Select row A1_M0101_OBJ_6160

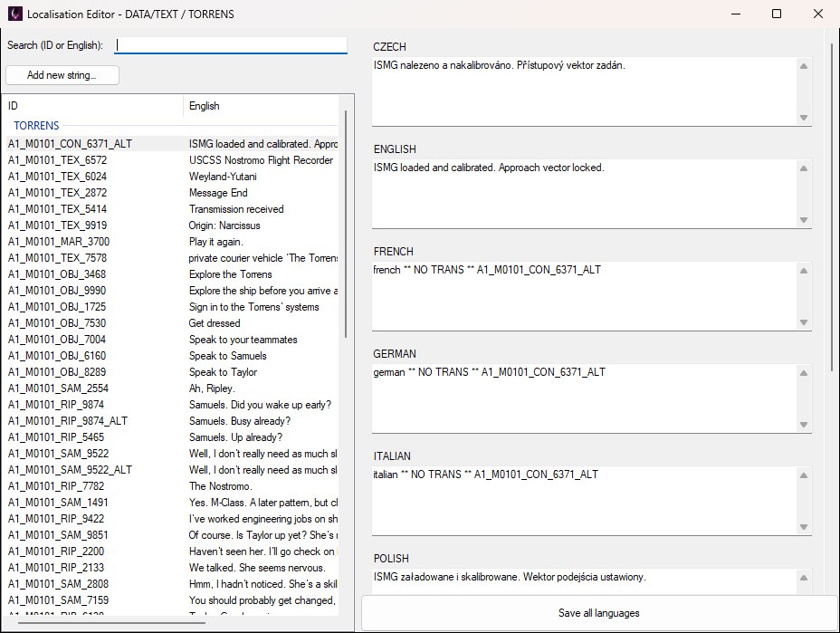tap(171, 356)
